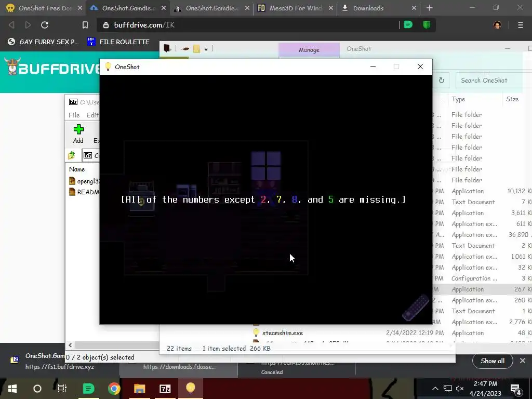Show hidden system tray icons
This screenshot has height=399, width=532.
point(435,389)
